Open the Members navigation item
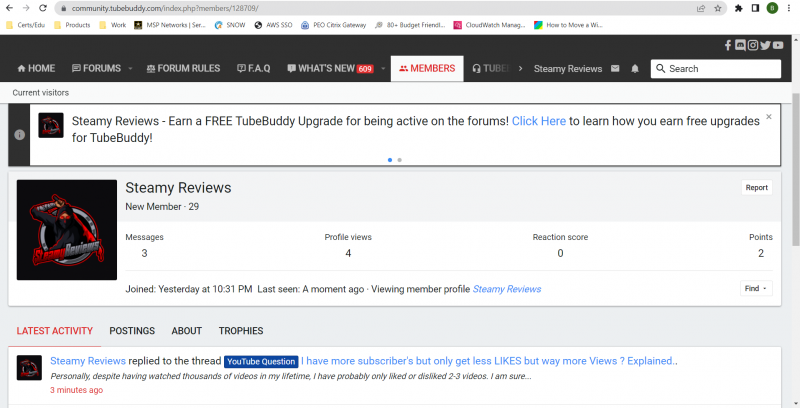Viewport: 800px width, 408px height. point(426,69)
